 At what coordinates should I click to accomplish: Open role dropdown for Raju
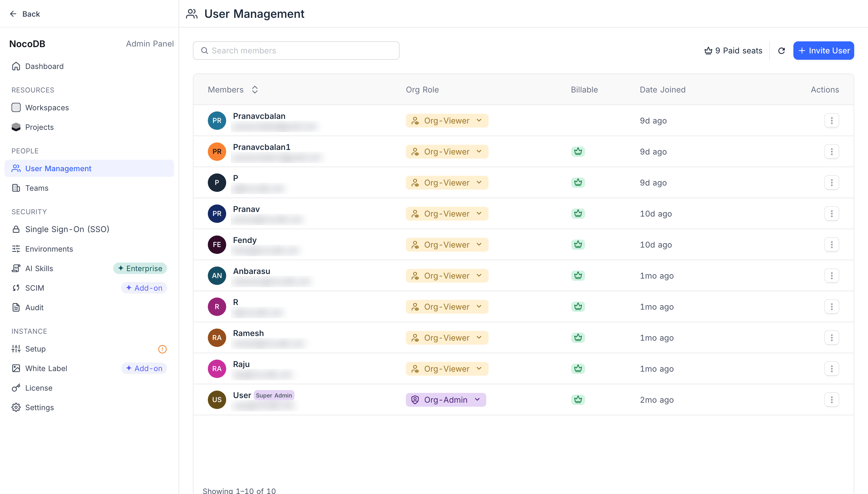447,369
